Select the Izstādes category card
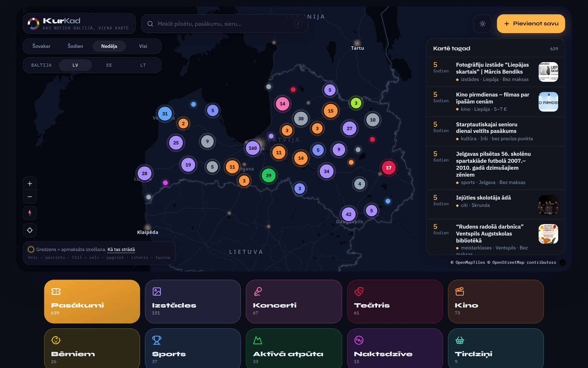The height and width of the screenshot is (368, 588). (x=193, y=301)
